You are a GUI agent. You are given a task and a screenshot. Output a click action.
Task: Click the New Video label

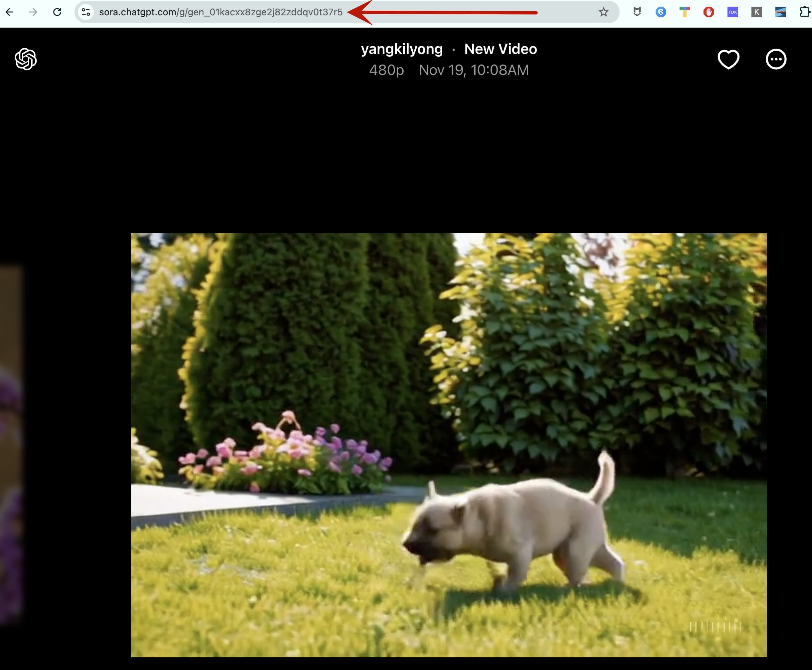click(x=500, y=49)
